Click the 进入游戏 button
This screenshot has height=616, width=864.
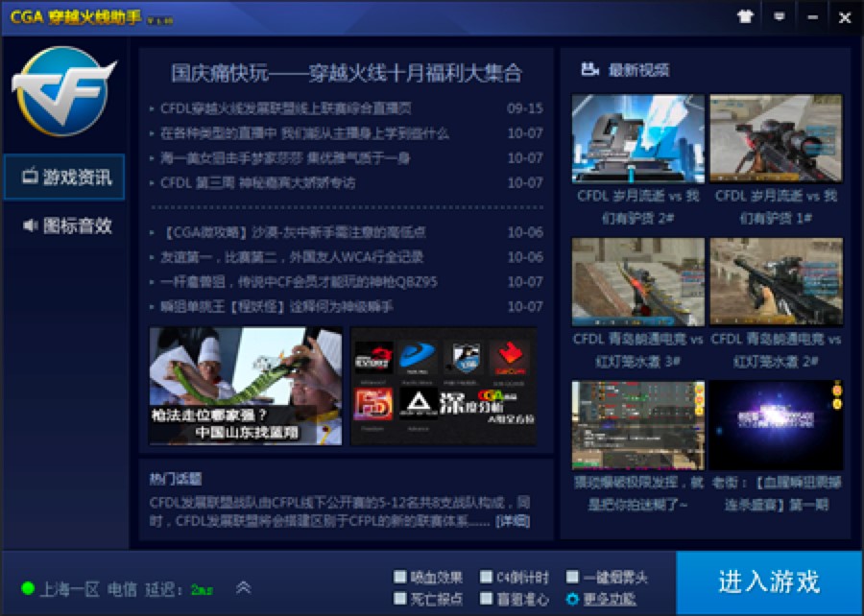pos(770,582)
